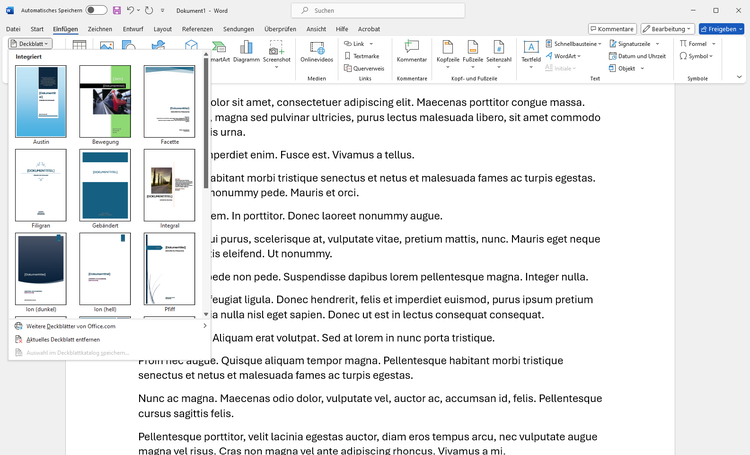Viewport: 750px width, 455px height.
Task: Open the Quick Access toolbar customize arrow
Action: (x=163, y=11)
